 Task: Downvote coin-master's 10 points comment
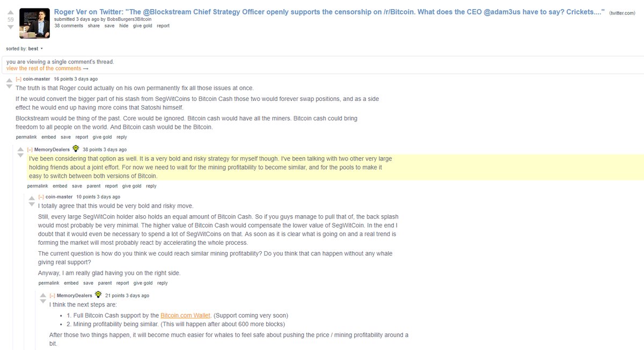pos(32,205)
